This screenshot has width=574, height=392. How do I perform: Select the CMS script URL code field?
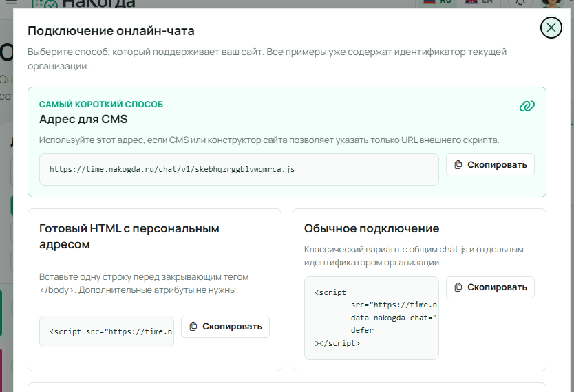(x=239, y=169)
